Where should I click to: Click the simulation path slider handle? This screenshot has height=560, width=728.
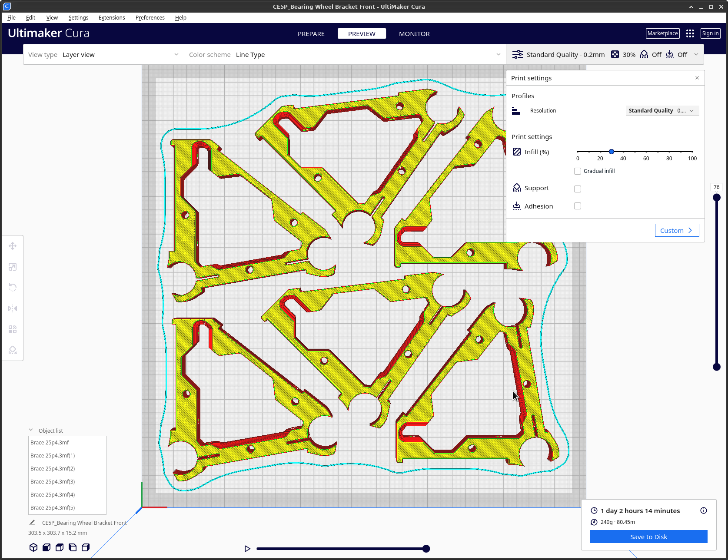[x=426, y=549]
